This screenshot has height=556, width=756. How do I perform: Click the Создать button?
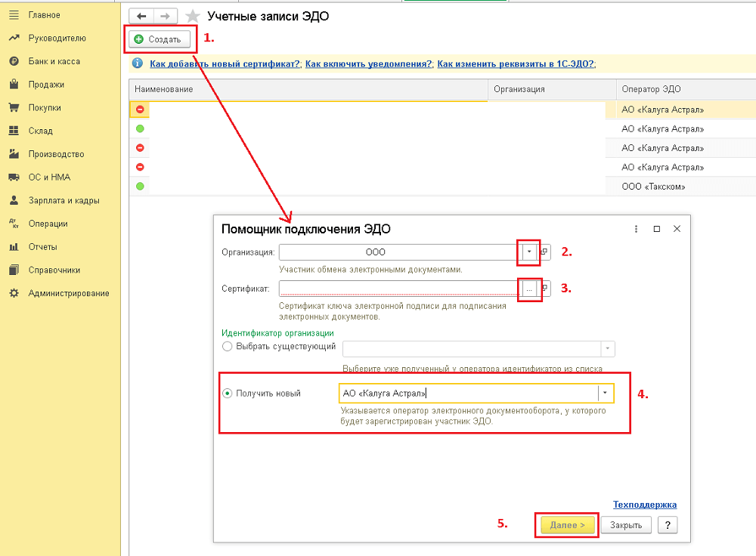pyautogui.click(x=157, y=39)
